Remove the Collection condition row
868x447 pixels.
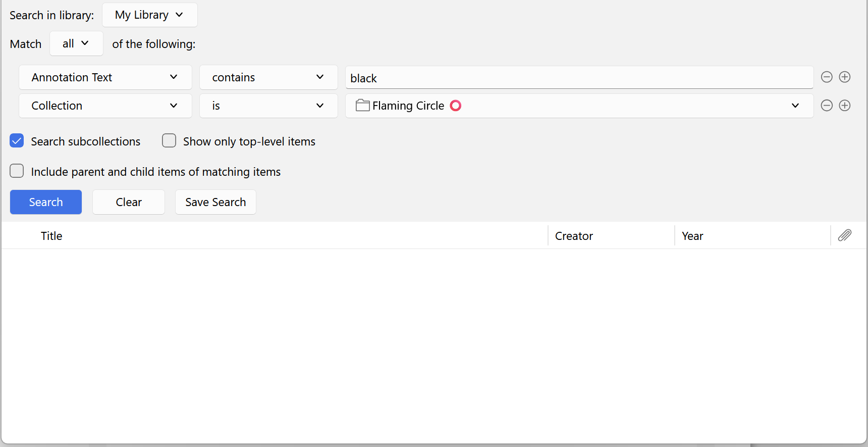[x=827, y=105]
